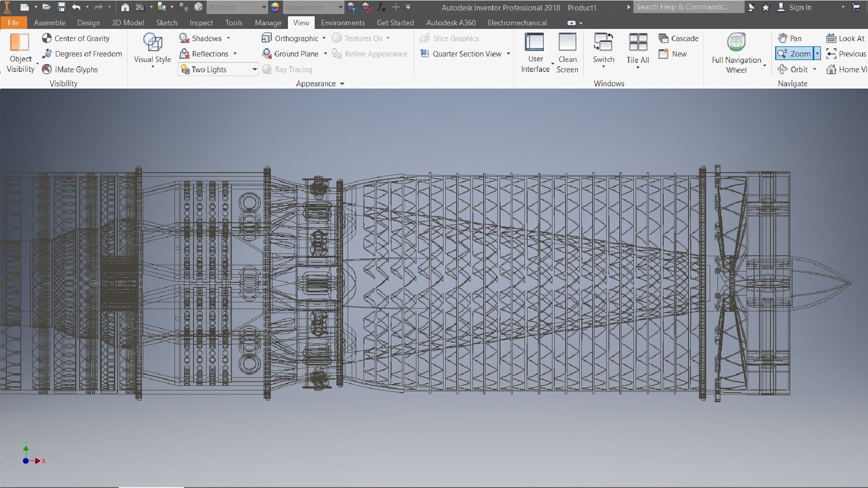Click the Search Help & Commands field

(x=687, y=7)
